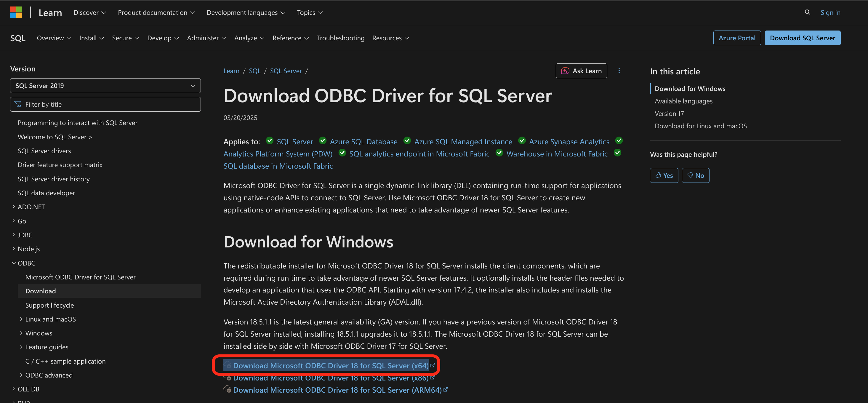Click Sign in at the top right
The width and height of the screenshot is (868, 403).
[x=830, y=12]
